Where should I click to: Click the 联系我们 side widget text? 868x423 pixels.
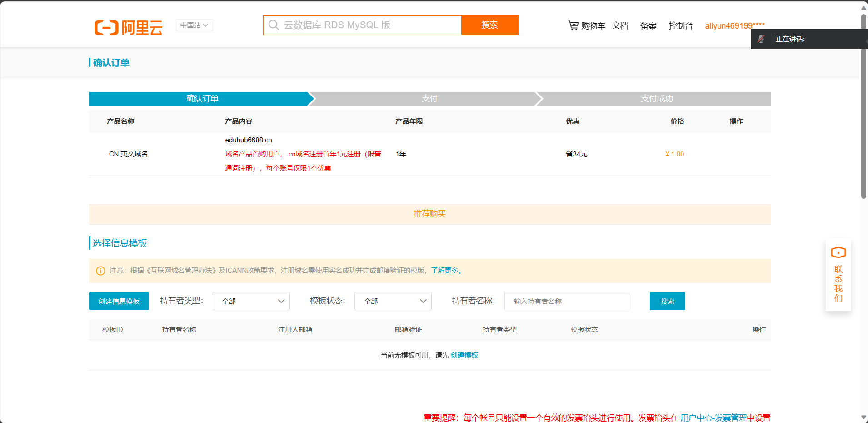(x=838, y=284)
